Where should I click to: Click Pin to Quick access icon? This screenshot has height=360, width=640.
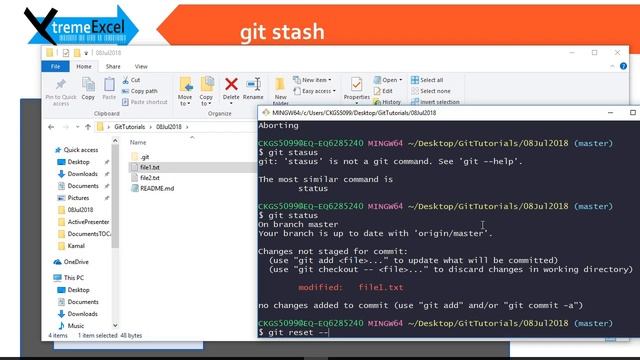tap(61, 84)
